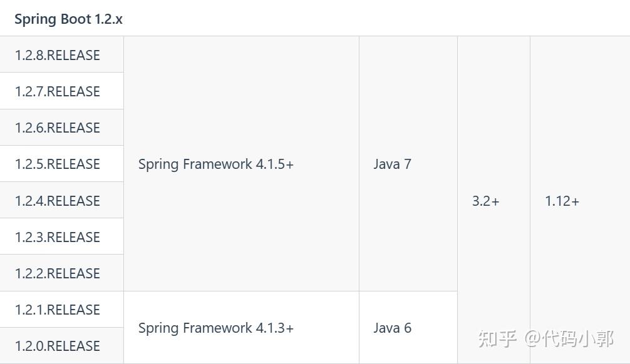Click the 知乎 watermark logo text
Screen dimensions: 630x364
497,338
